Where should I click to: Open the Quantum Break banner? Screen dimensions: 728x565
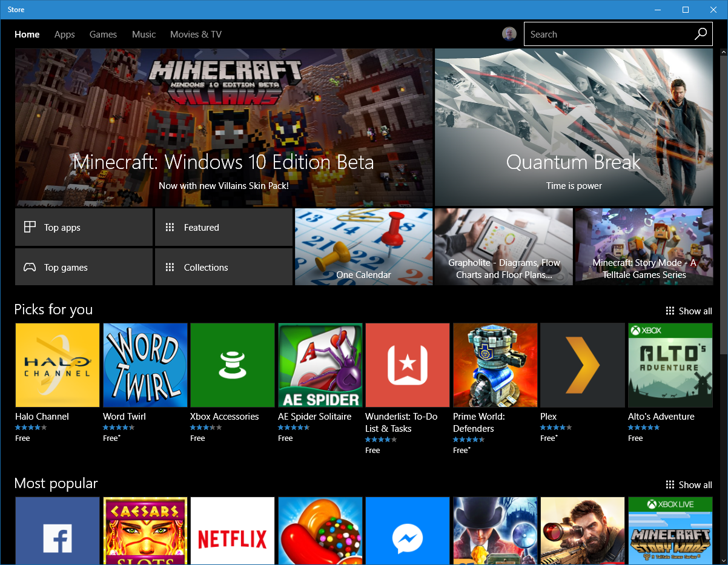[574, 127]
